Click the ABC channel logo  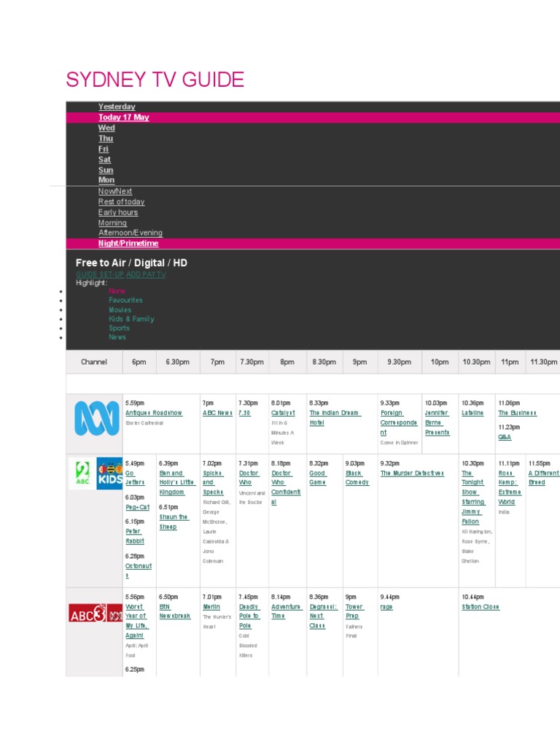(96, 419)
